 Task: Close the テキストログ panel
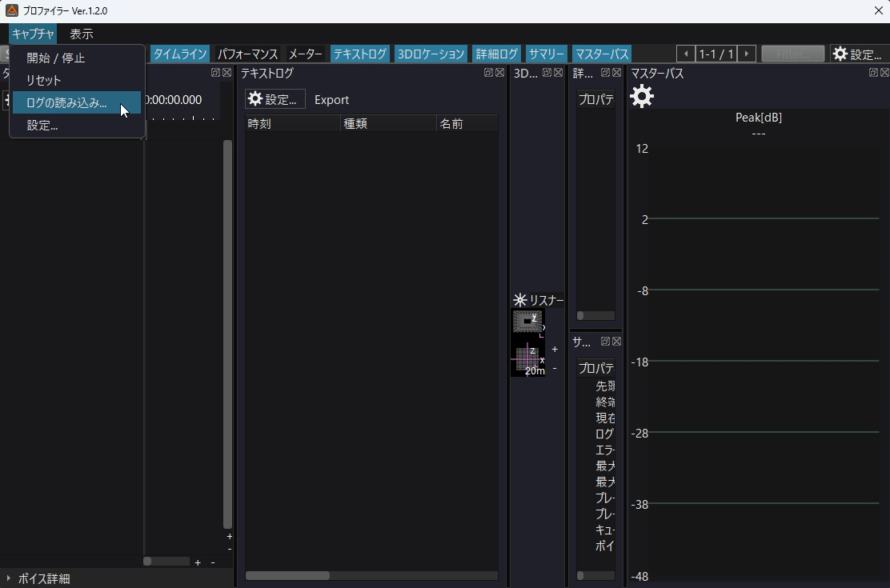499,73
